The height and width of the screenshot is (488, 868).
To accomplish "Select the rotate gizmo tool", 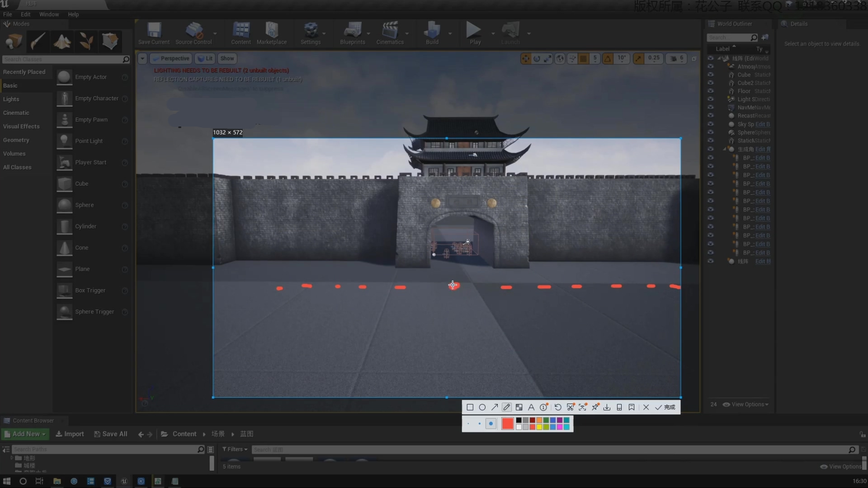I will 537,59.
